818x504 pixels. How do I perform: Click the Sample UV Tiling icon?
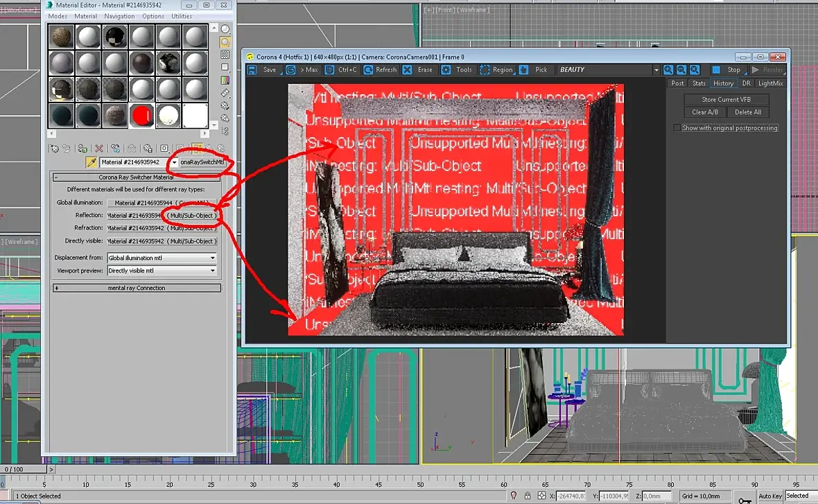point(225,67)
